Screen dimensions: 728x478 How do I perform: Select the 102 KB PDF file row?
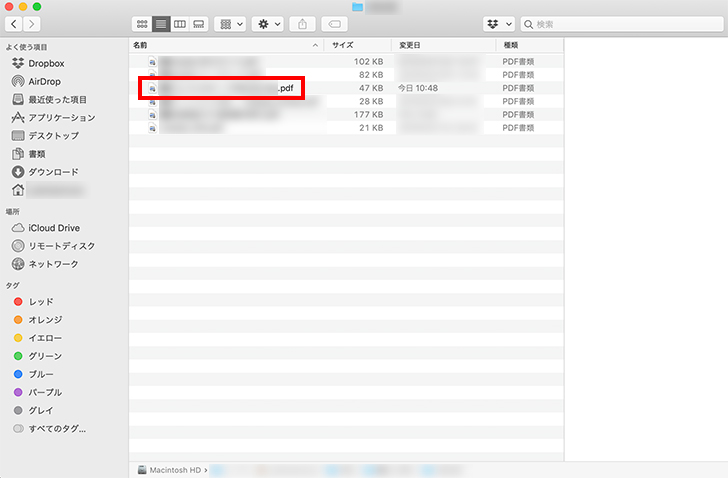pos(346,61)
